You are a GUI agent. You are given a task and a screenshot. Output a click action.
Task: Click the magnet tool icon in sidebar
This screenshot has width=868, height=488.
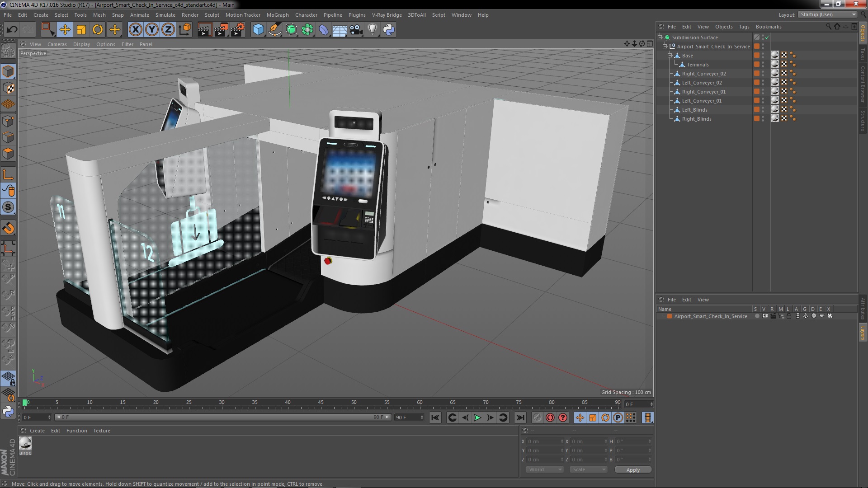(8, 228)
